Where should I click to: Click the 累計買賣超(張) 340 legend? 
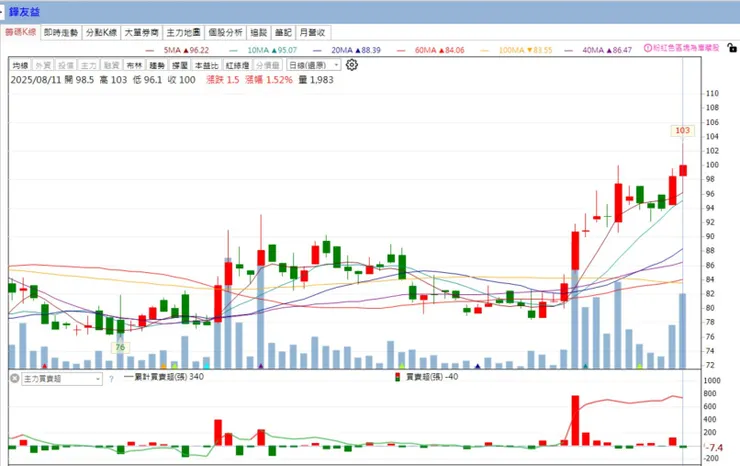click(x=164, y=377)
